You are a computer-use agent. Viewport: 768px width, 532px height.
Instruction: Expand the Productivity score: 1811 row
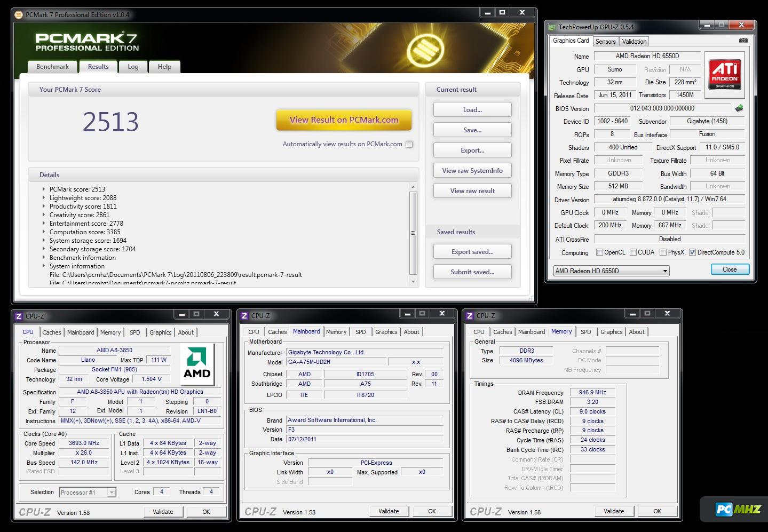tap(44, 206)
